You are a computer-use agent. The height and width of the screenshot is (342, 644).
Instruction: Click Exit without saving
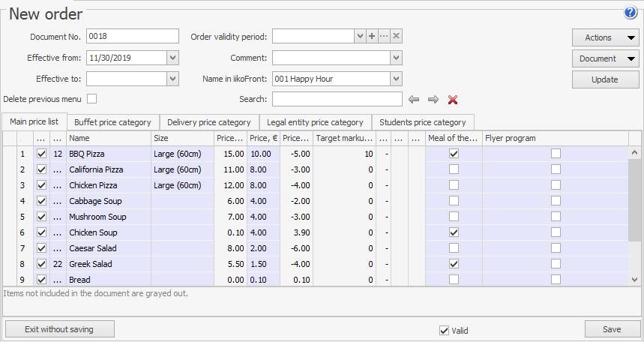pyautogui.click(x=59, y=329)
